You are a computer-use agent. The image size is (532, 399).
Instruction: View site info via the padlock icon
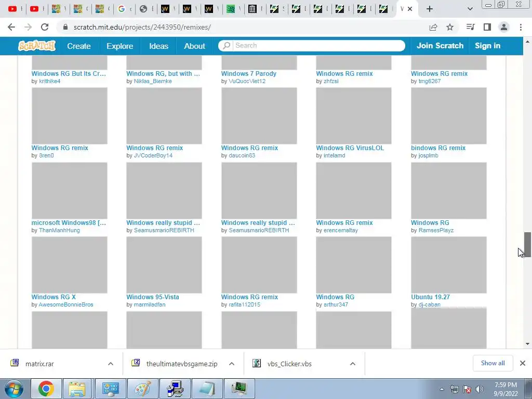coord(65,27)
